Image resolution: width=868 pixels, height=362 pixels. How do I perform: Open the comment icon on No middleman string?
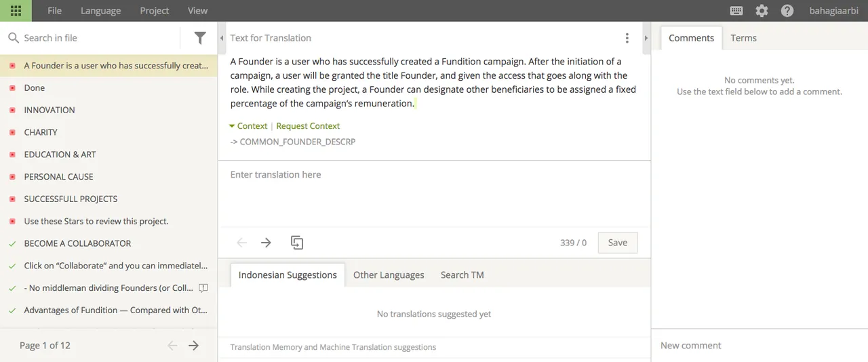click(x=203, y=288)
